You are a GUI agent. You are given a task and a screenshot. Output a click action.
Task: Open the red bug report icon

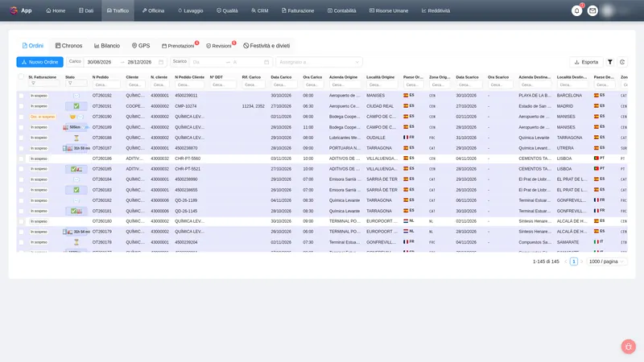629,347
